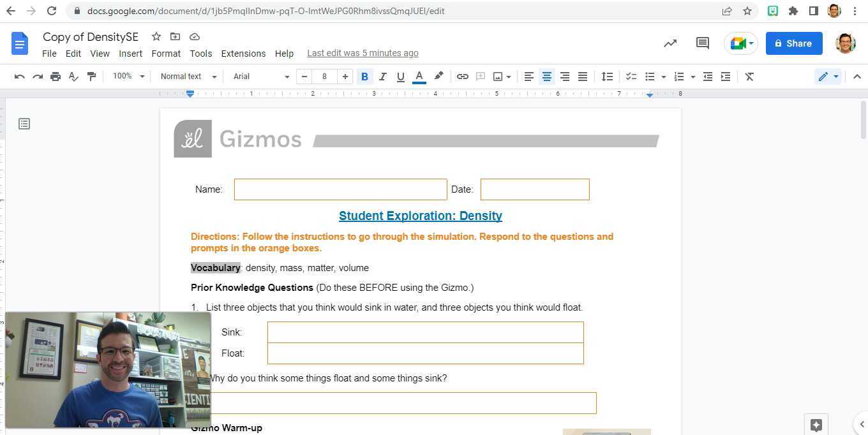Expand the font family selector
Screen dimensions: 868x435
tap(258, 77)
